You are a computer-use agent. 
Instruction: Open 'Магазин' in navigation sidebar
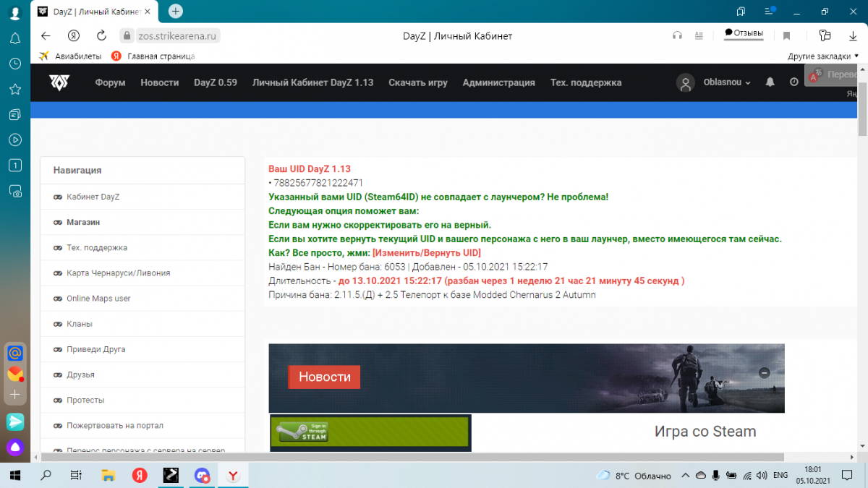(x=142, y=222)
